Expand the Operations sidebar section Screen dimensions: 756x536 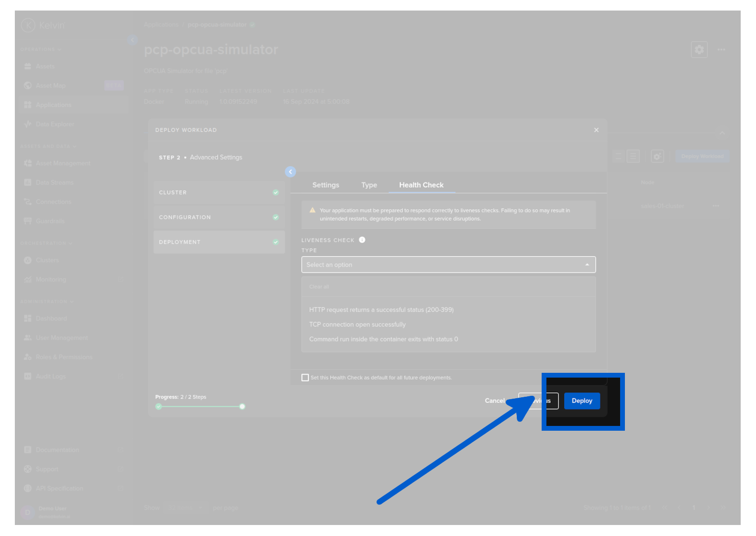tap(41, 49)
